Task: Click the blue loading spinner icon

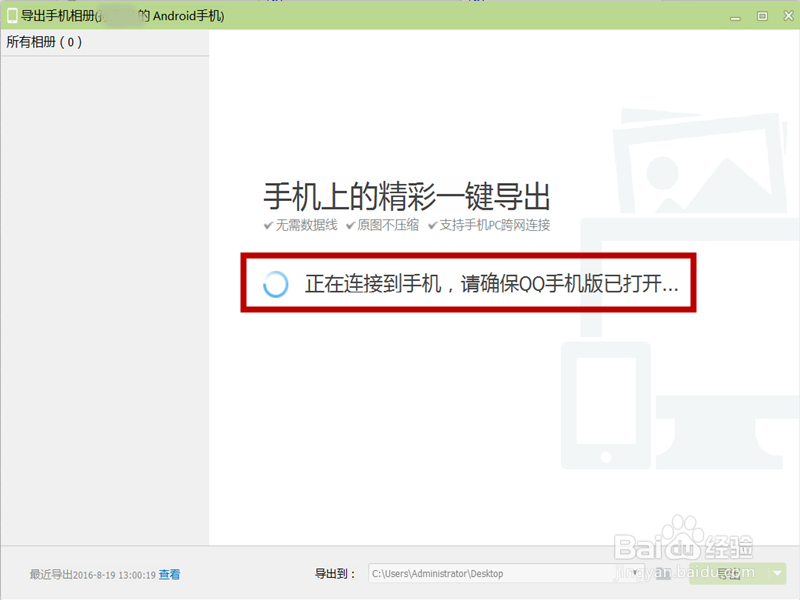Action: pos(276,284)
